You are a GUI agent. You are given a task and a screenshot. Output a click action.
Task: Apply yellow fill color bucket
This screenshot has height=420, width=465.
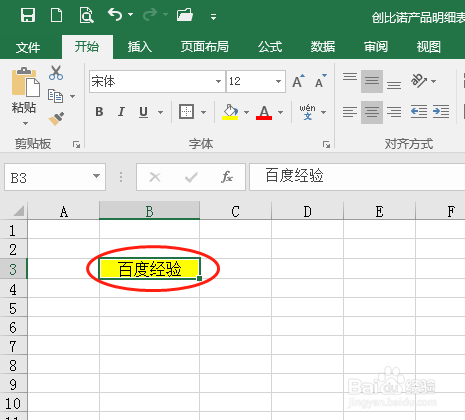[x=230, y=112]
